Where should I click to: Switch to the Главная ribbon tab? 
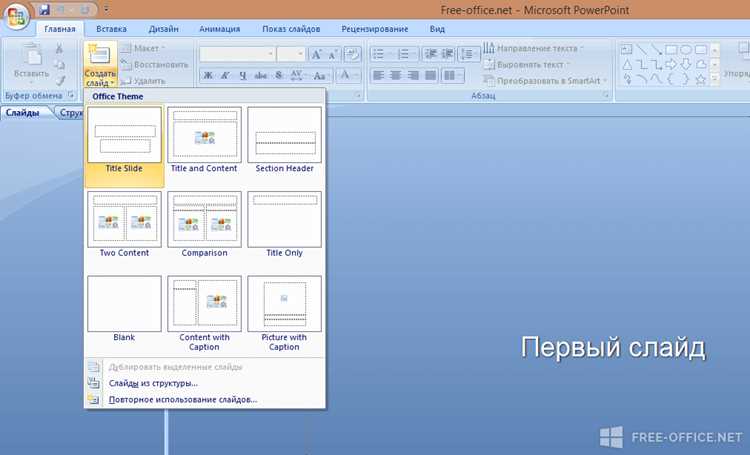pyautogui.click(x=60, y=29)
